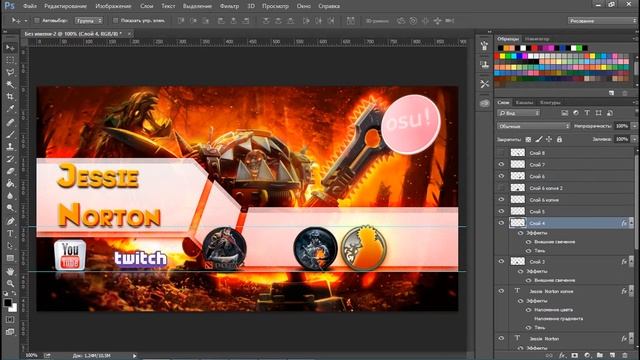The image size is (640, 360).
Task: Delete layer using the trash icon
Action: click(x=624, y=356)
